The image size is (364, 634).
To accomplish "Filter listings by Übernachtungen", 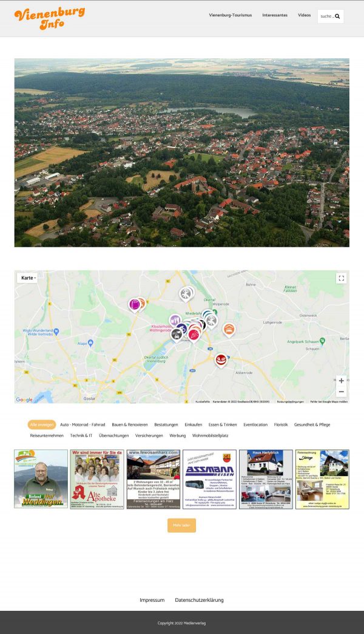I will 114,435.
